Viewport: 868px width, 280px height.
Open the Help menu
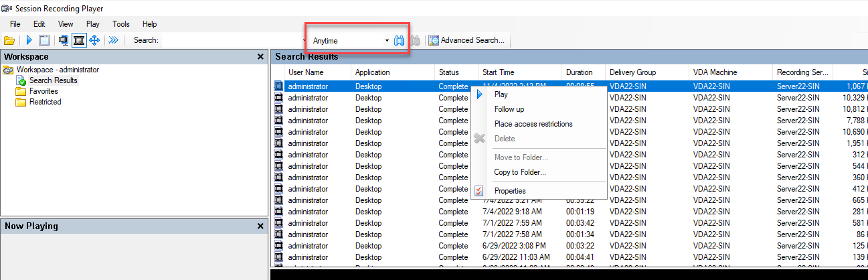pos(150,24)
